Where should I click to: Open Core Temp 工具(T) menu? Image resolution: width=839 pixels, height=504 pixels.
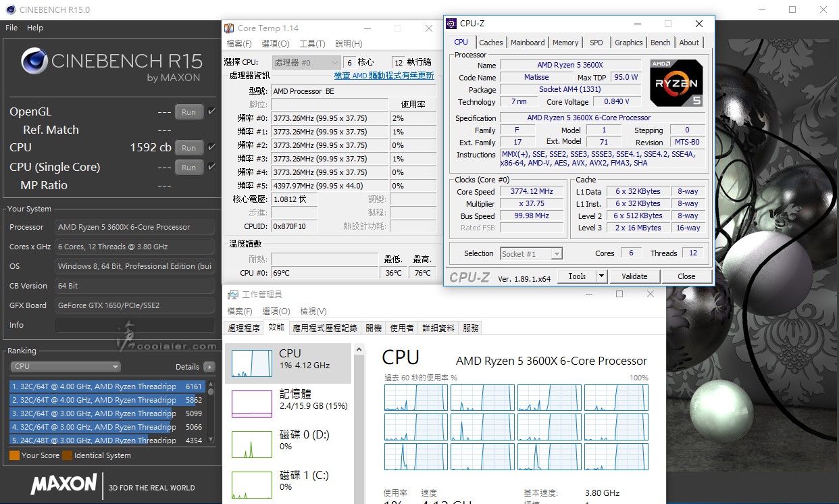coord(312,44)
